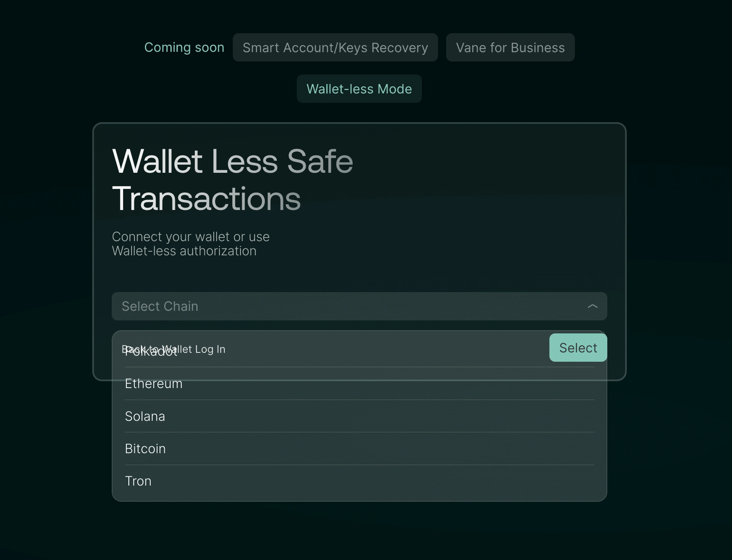732x560 pixels.
Task: Select Solana from the chain list
Action: point(145,416)
